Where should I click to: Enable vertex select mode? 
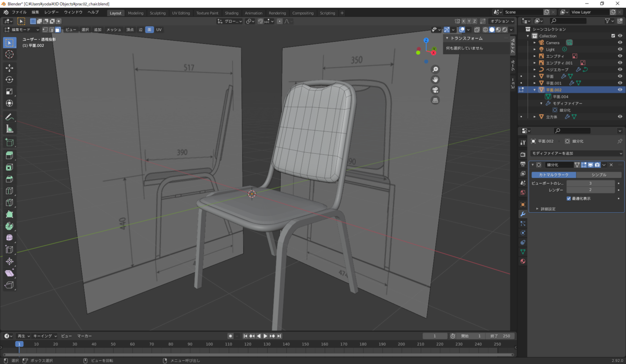45,30
